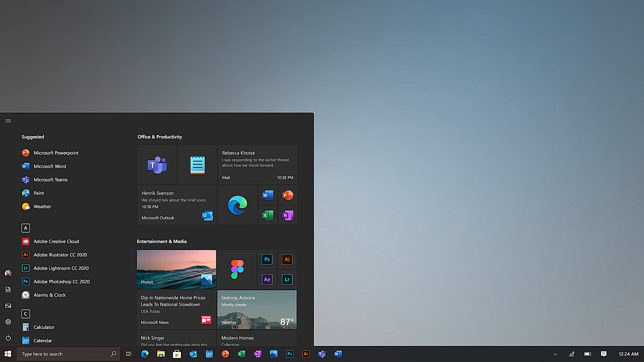The image size is (644, 362).
Task: Expand the Start menu hamburger icon
Action: click(x=8, y=121)
